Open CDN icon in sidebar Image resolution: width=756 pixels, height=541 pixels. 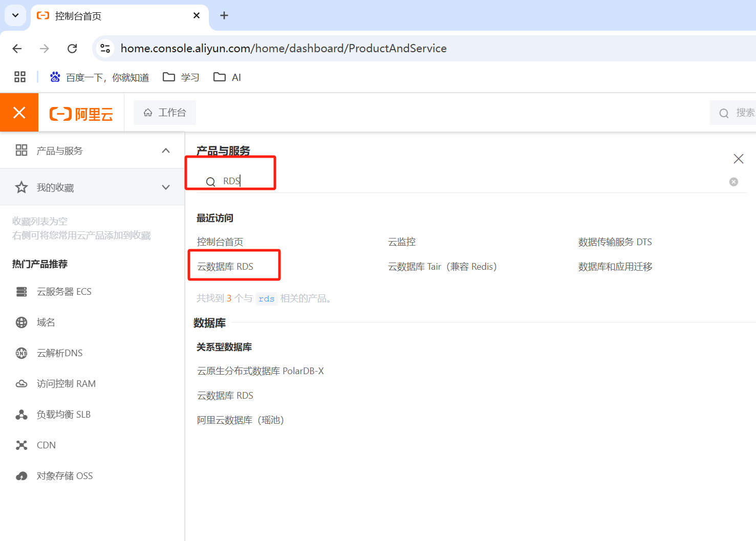coord(21,445)
